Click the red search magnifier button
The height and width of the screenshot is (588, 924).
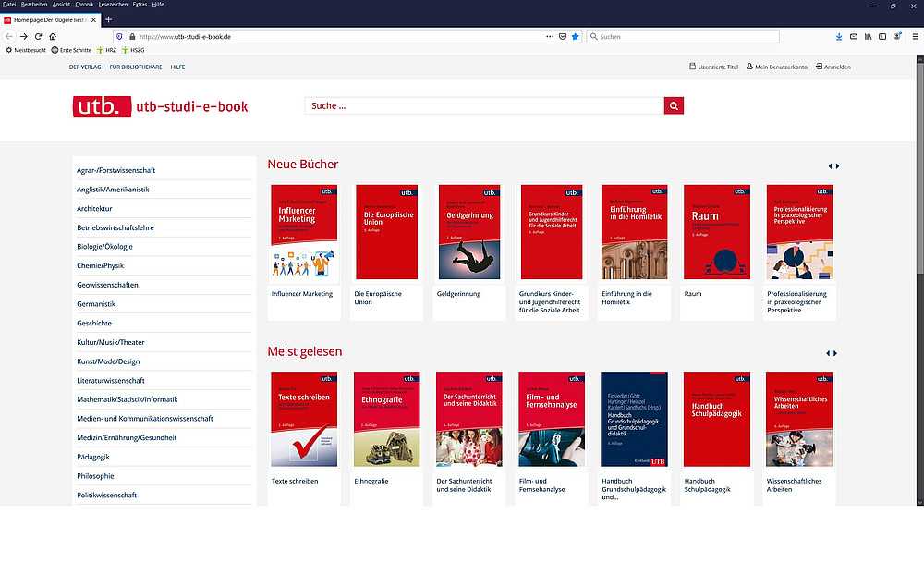point(674,105)
